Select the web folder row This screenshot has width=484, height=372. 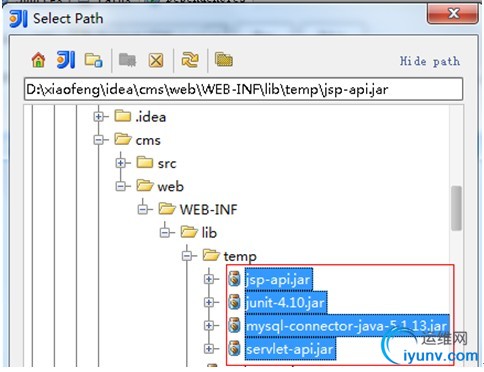160,186
